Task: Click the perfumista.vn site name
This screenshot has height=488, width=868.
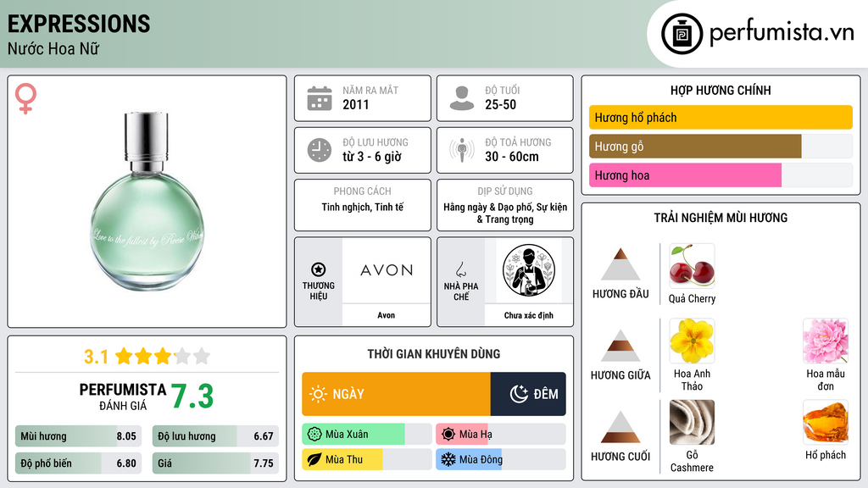Action: click(782, 33)
